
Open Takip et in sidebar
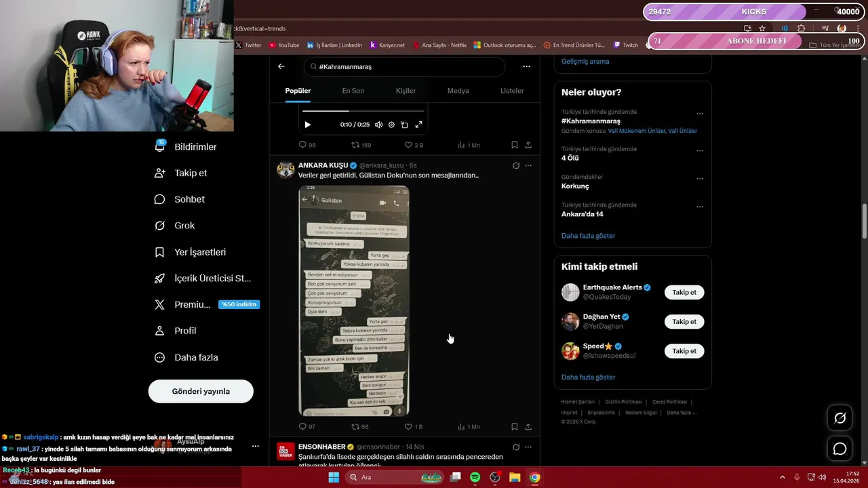coord(181,173)
